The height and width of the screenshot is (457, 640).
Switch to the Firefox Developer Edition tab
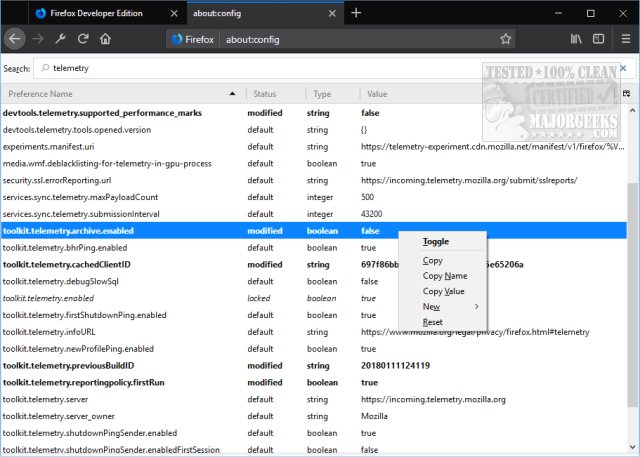pyautogui.click(x=108, y=13)
